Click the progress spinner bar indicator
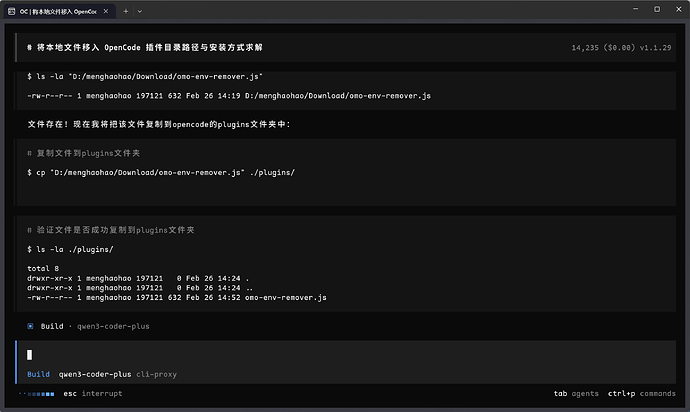The width and height of the screenshot is (690, 412). [37, 394]
